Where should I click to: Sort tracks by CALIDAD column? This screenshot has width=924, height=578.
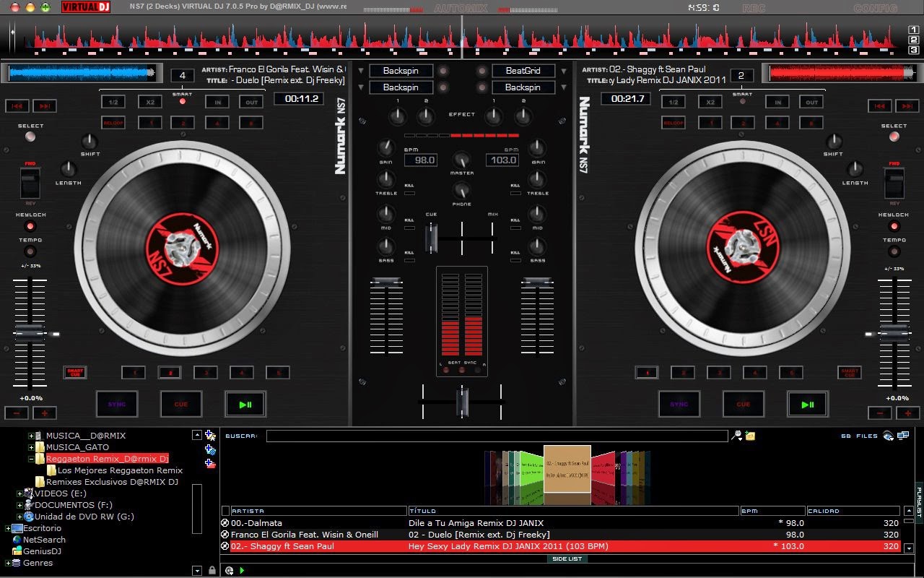(x=854, y=511)
